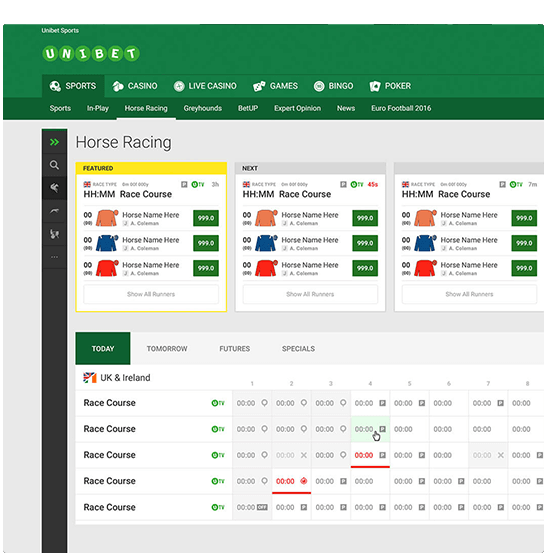The height and width of the screenshot is (556, 547).
Task: Open the Poker section
Action: pyautogui.click(x=390, y=86)
